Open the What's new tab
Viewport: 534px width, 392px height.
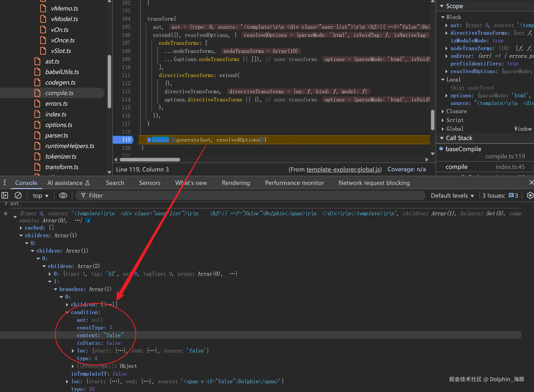191,183
